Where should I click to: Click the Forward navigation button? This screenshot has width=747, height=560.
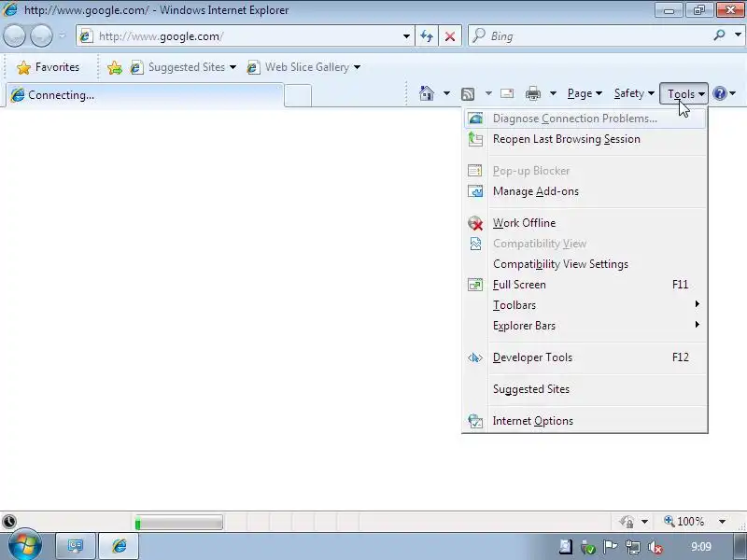41,36
